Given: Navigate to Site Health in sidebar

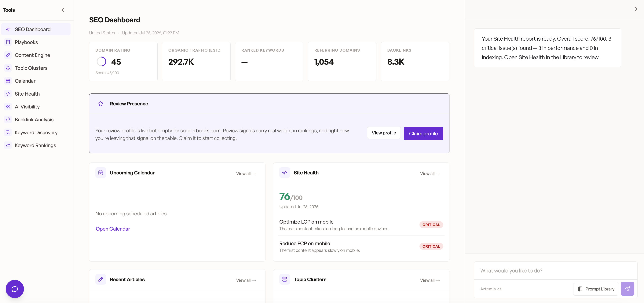Looking at the screenshot, I should [36, 94].
